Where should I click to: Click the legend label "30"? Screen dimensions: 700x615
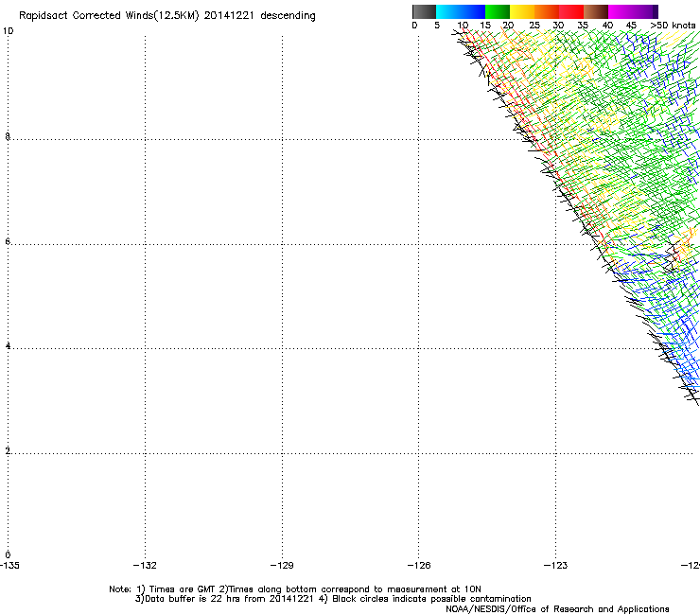tap(558, 26)
